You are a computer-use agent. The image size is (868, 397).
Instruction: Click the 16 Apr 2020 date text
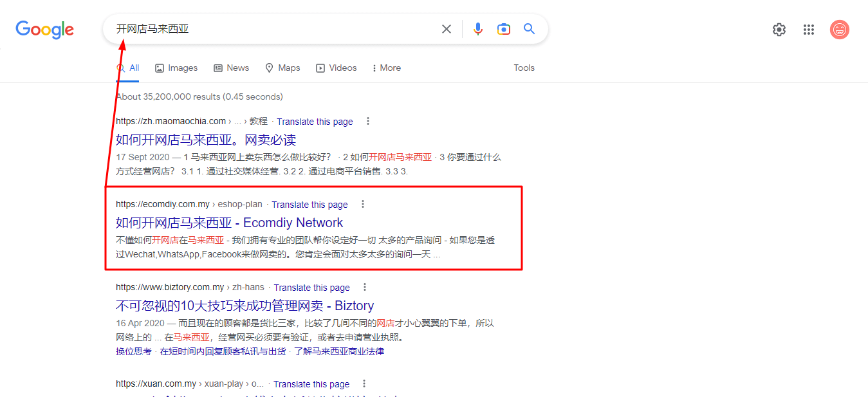140,323
